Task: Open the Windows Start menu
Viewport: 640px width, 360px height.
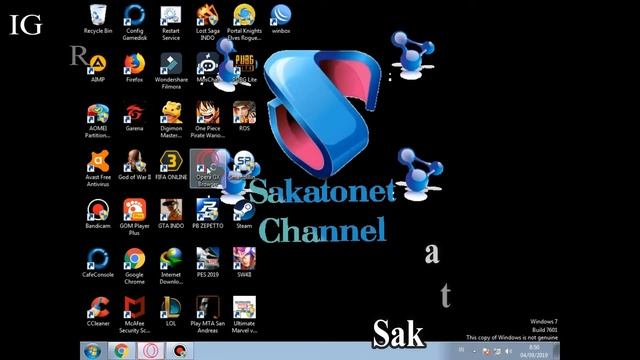Action: 92,351
